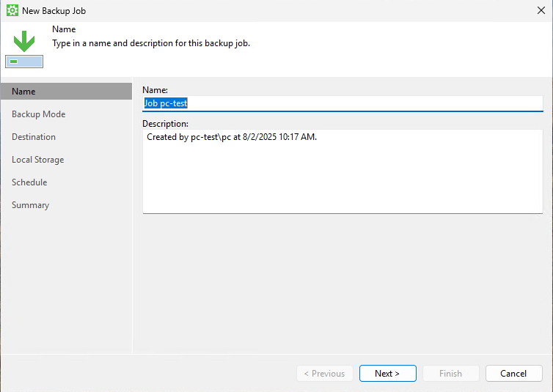
Task: Open the Destination step in the sidebar
Action: pyautogui.click(x=34, y=137)
